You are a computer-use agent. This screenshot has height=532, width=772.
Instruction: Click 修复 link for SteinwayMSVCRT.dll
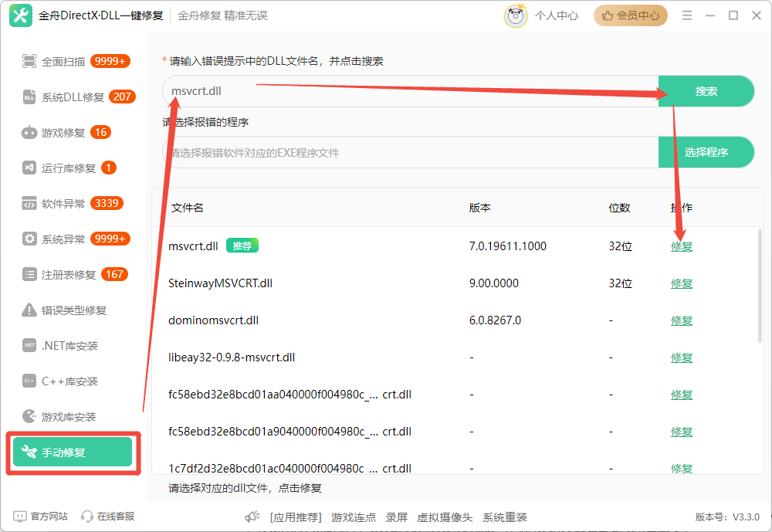point(682,283)
